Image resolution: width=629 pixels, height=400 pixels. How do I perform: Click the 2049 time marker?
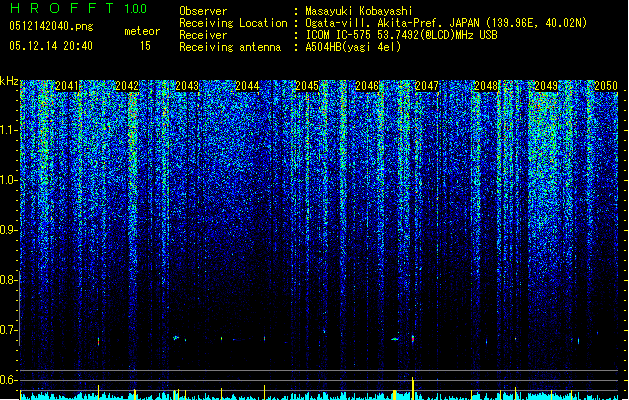click(x=546, y=86)
